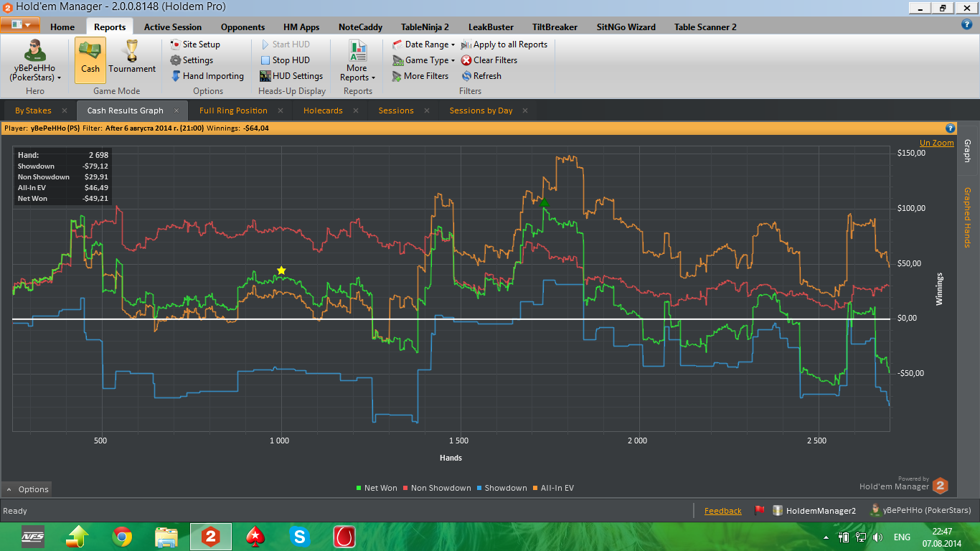Select Cash game mode

(90, 60)
